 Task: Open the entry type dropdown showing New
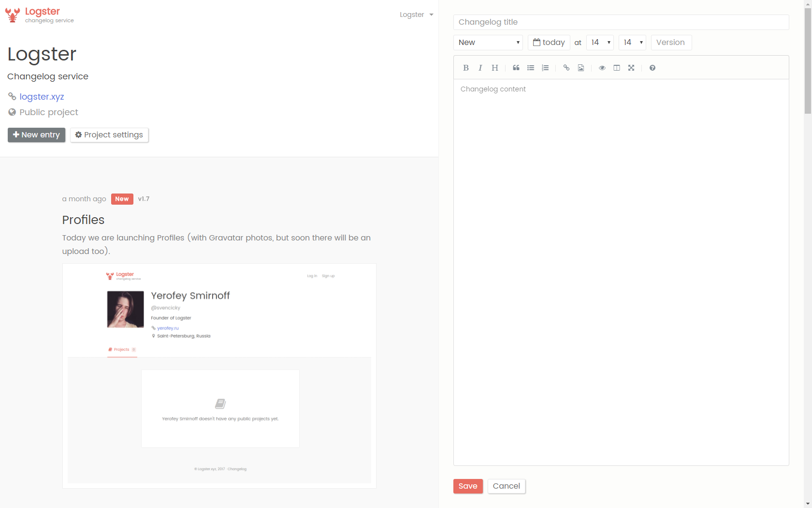pyautogui.click(x=488, y=43)
